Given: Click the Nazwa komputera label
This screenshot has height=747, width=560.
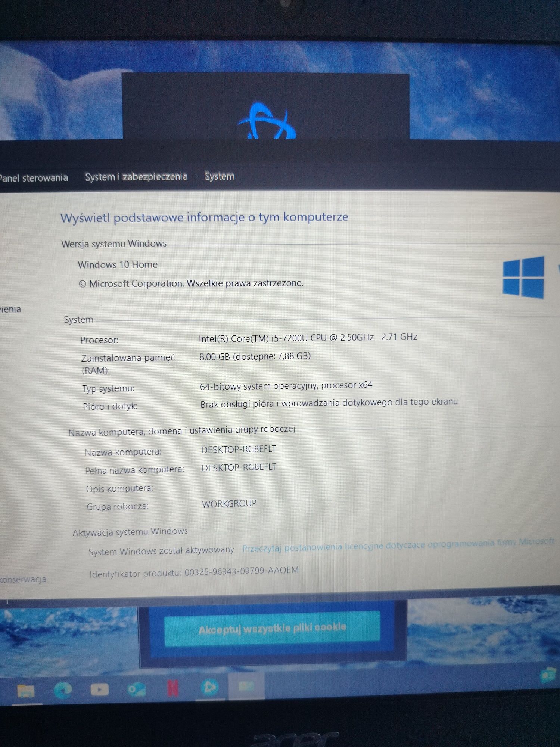Looking at the screenshot, I should click(123, 452).
